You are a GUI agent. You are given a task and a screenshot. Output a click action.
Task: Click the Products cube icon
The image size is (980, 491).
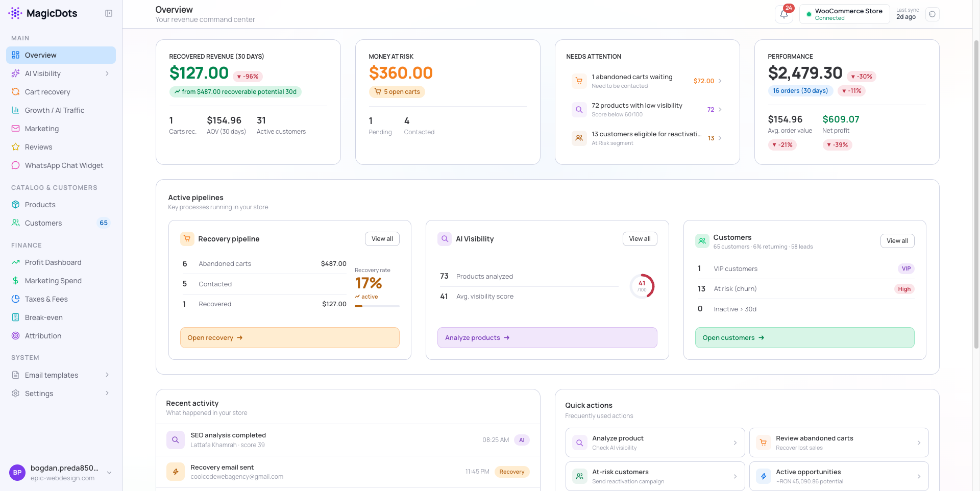(x=16, y=205)
